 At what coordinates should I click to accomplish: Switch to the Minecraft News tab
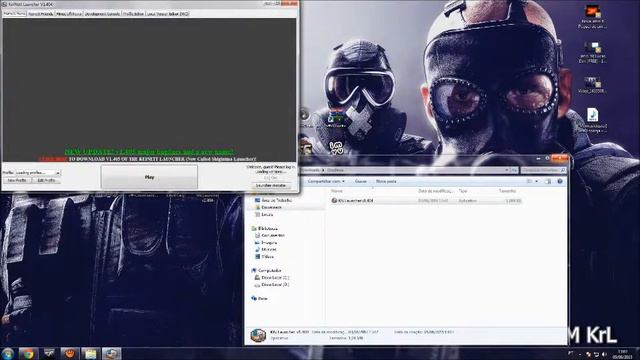(69, 14)
